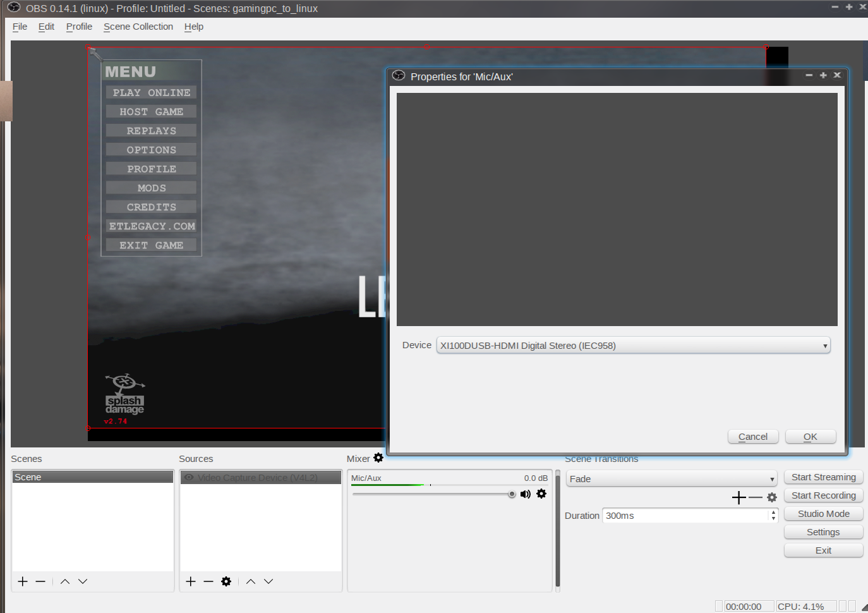Click Start Recording button

[823, 495]
